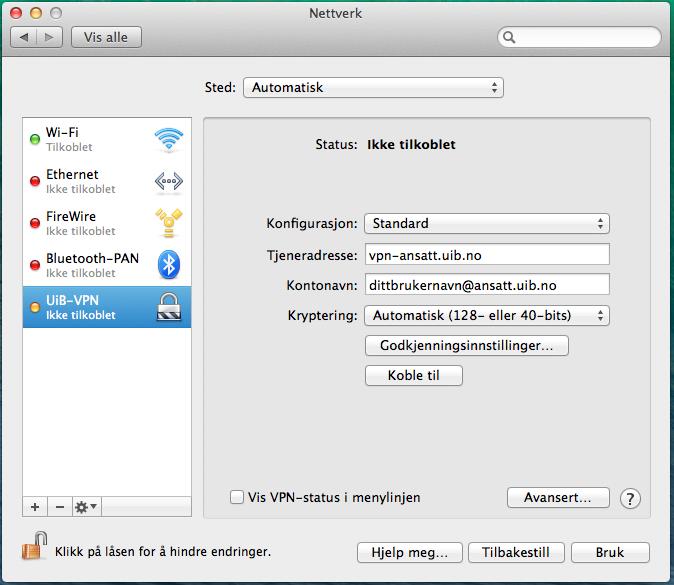The image size is (674, 585).
Task: Click the Vis alle toolbar button
Action: [x=108, y=37]
